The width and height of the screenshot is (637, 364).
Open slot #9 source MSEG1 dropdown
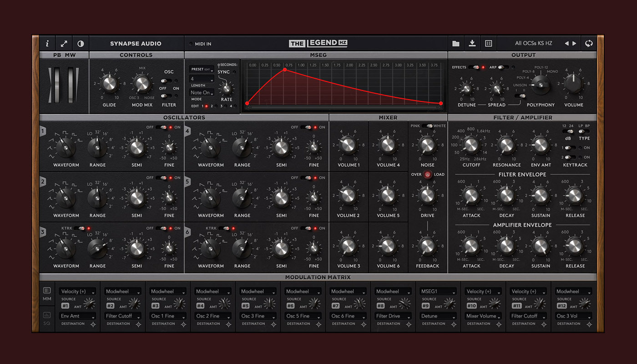(x=438, y=292)
